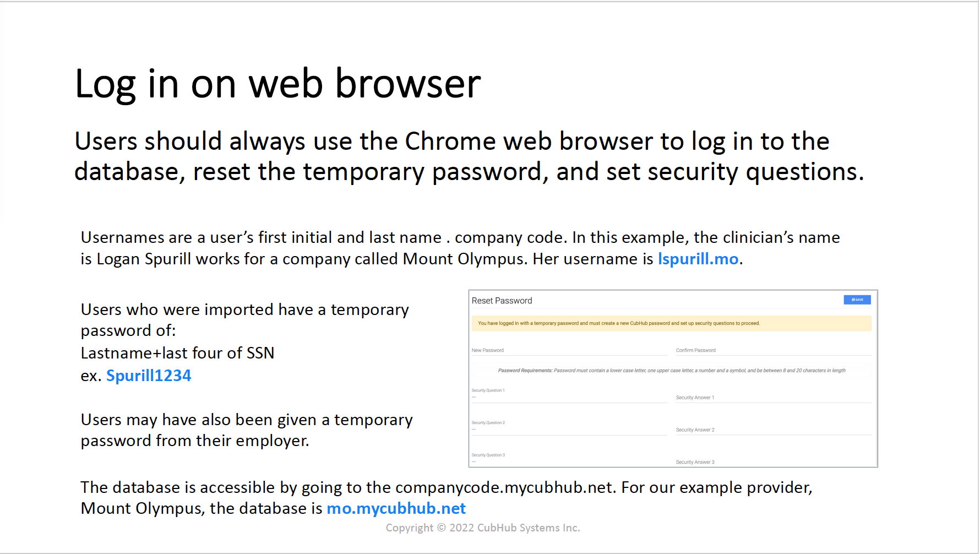Open the Security Question 3 dropdown
This screenshot has width=980, height=554.
pos(569,459)
